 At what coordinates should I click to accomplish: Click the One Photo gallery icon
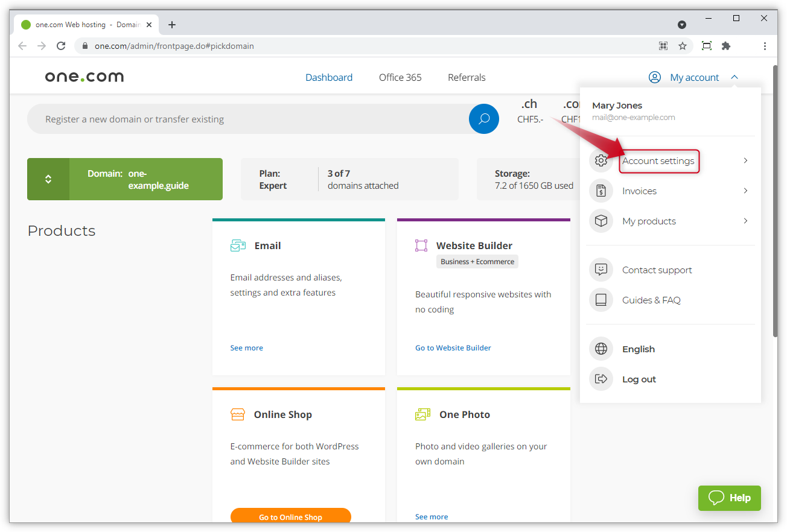click(x=422, y=414)
